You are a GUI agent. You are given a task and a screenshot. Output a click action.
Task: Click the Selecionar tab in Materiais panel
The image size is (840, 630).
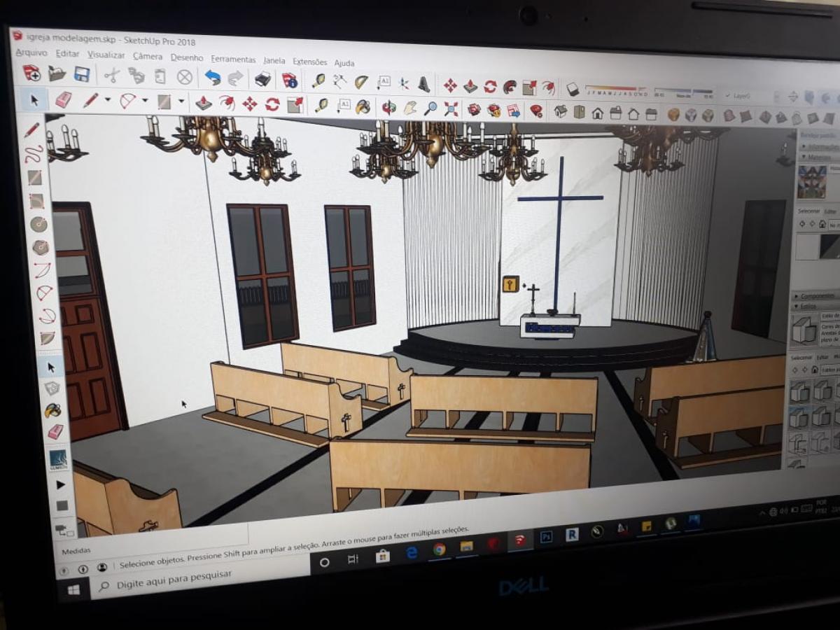(x=808, y=211)
